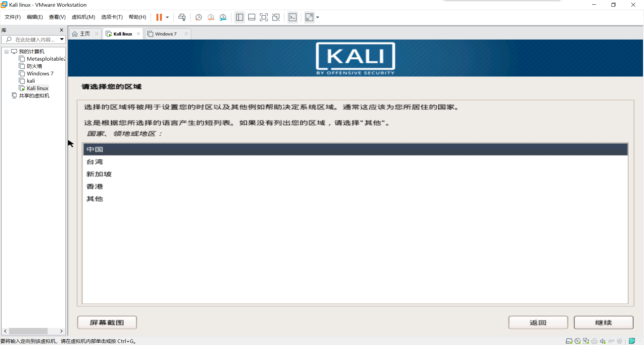The image size is (644, 345).
Task: Click the 屏幕截图 button
Action: [107, 322]
